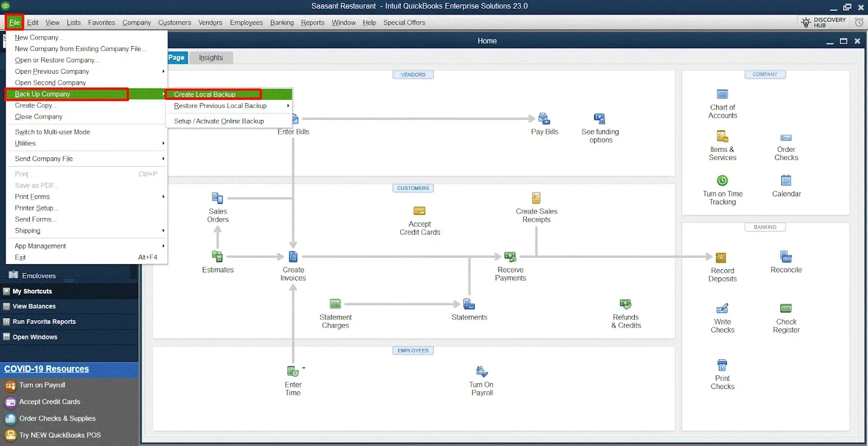Select Create Local Backup menu item
Screen dimensions: 868x446
coord(205,94)
